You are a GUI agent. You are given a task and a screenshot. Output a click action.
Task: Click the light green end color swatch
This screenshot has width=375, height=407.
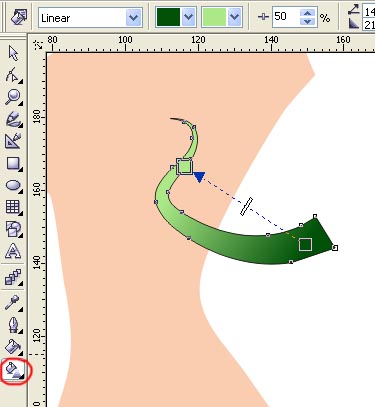pos(214,17)
